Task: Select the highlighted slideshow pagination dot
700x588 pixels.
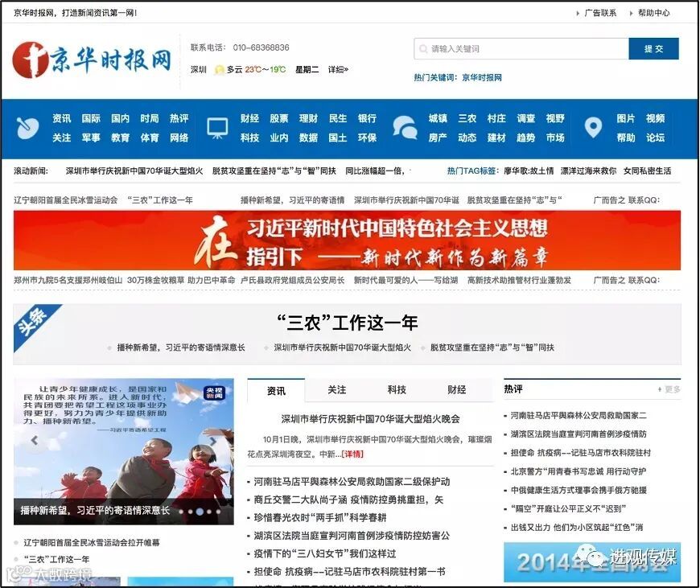Action: (200, 512)
